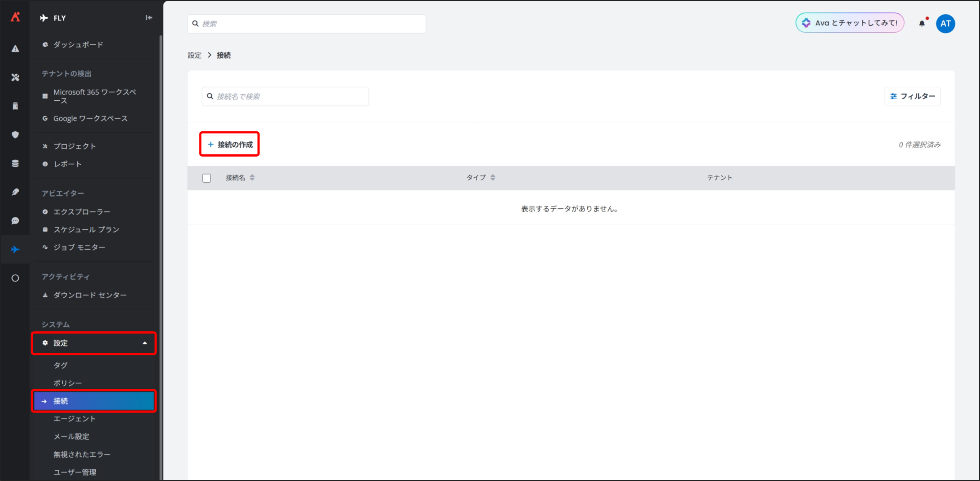980x481 pixels.
Task: Sort by 接続名 column arrows
Action: 252,178
